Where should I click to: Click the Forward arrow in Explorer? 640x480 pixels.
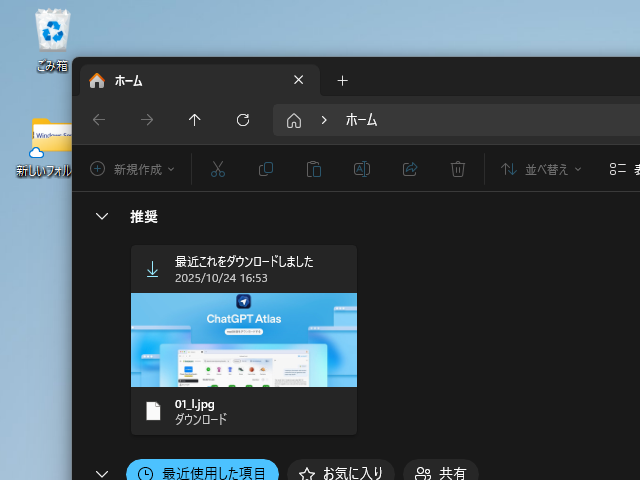click(147, 120)
